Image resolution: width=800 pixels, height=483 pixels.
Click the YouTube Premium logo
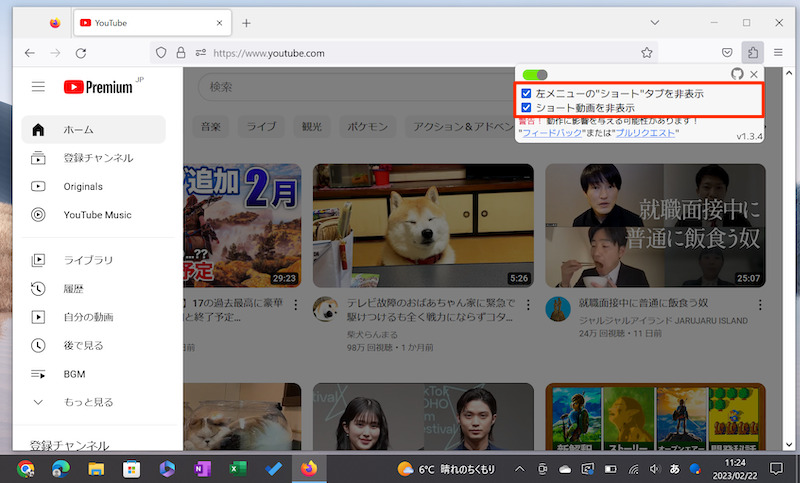(x=98, y=87)
